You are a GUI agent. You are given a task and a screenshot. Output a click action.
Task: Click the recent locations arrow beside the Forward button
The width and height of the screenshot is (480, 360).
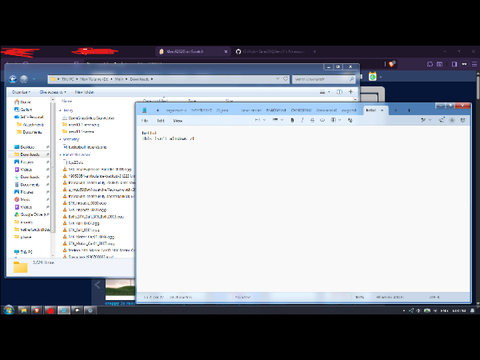point(34,79)
